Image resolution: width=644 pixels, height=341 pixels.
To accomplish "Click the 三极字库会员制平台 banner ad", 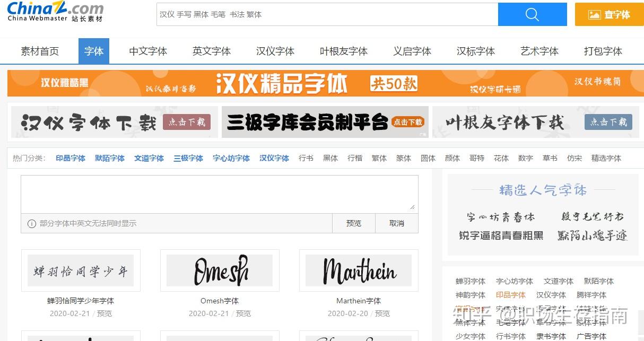I will (325, 123).
